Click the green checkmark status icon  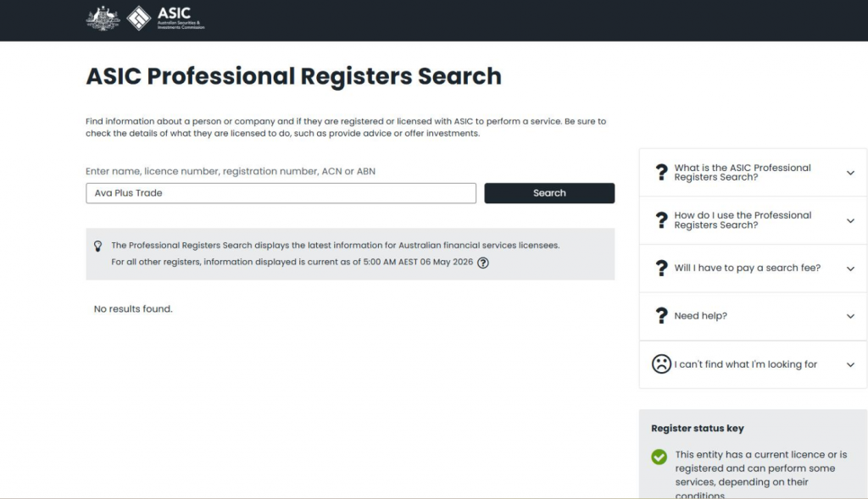click(659, 457)
